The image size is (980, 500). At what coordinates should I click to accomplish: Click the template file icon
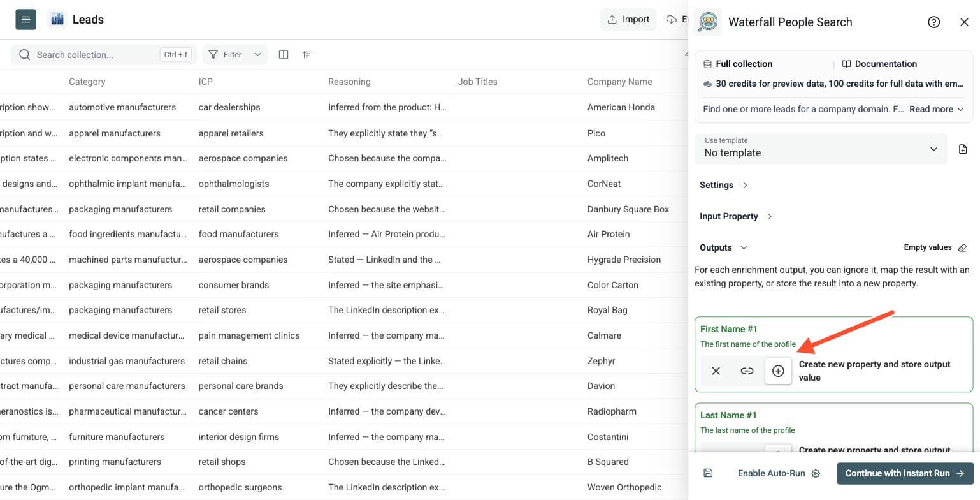pos(963,149)
